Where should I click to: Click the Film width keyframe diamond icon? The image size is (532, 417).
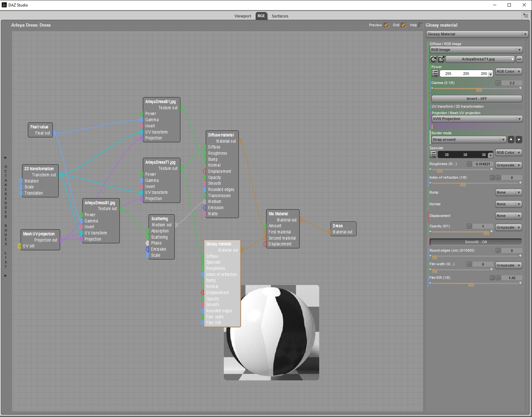pos(469,264)
